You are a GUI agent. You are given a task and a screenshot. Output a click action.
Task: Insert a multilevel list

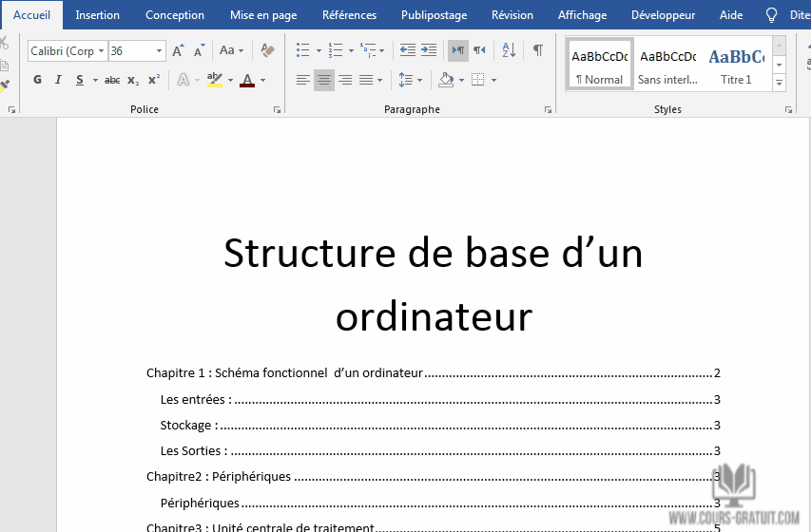click(368, 50)
